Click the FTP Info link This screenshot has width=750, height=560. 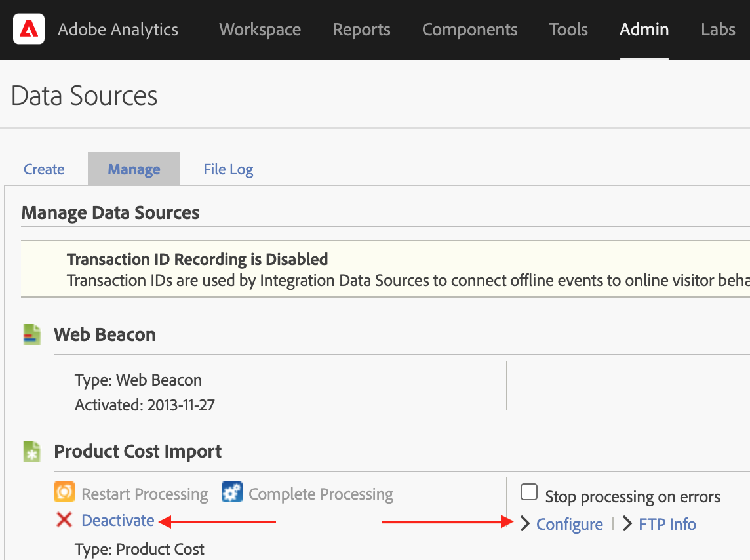[x=667, y=524]
